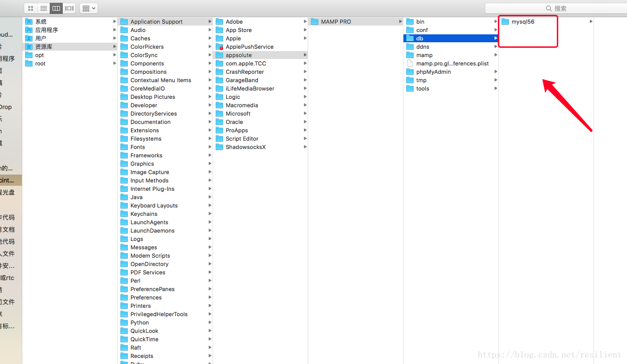
Task: Click the Java folder icon
Action: point(124,197)
